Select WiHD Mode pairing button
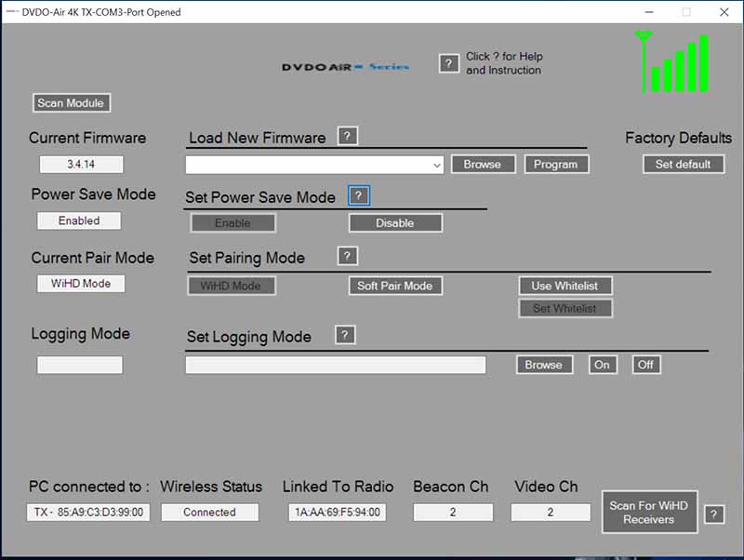Screen dimensions: 744x560 click(x=231, y=286)
